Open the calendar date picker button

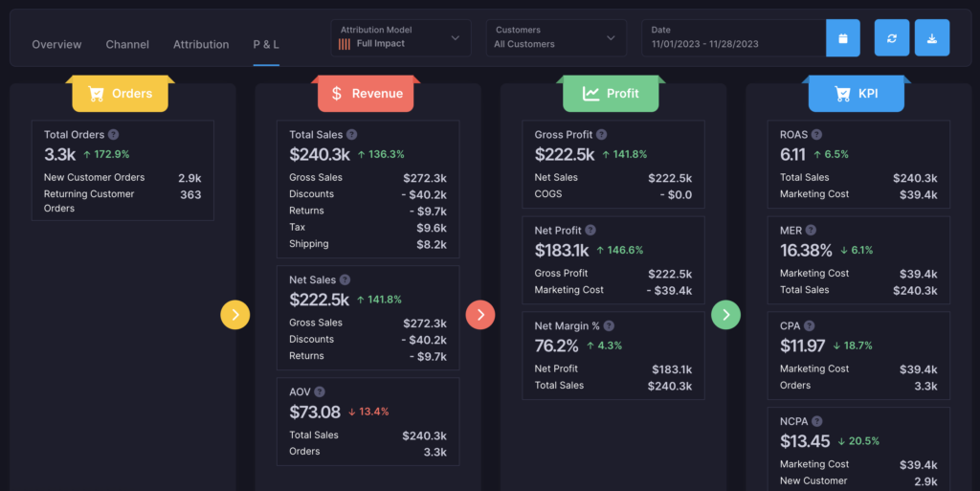[842, 38]
